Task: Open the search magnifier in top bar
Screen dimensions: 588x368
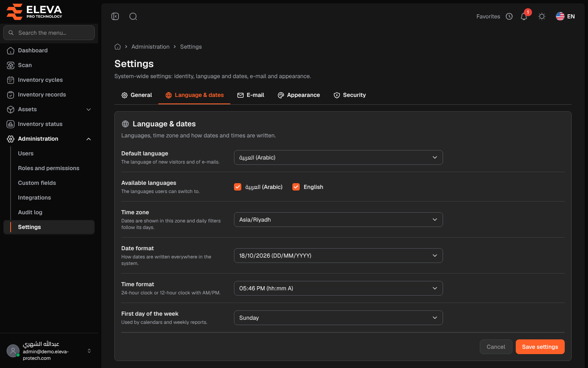Action: click(x=133, y=16)
